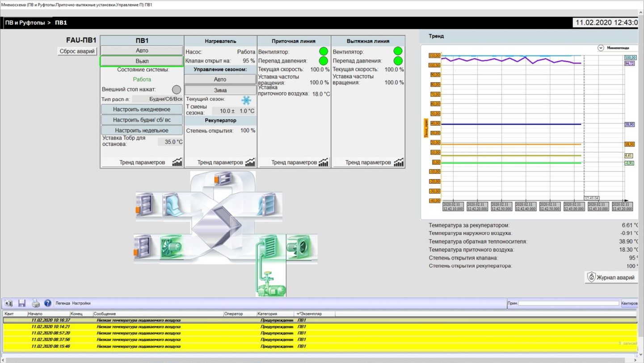Click the printer icon in alarm toolbar

pyautogui.click(x=35, y=303)
